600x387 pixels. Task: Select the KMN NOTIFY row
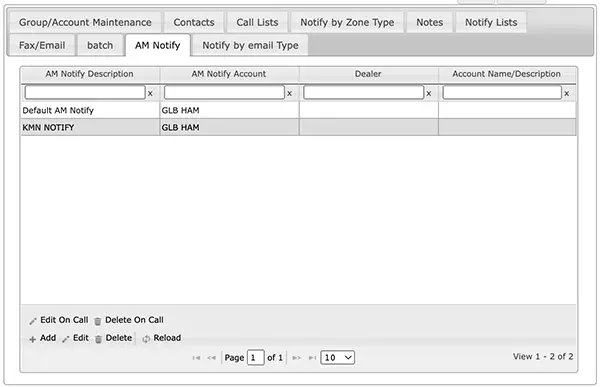pyautogui.click(x=298, y=127)
